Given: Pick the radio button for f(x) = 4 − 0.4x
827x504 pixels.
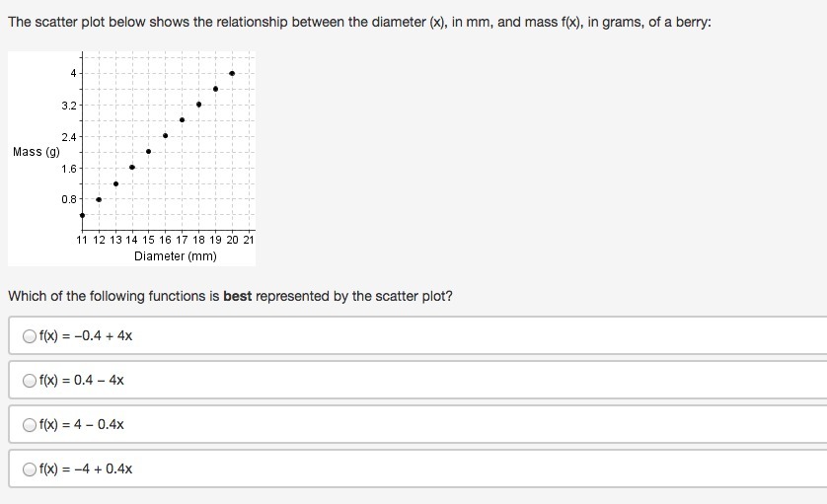Looking at the screenshot, I should (x=30, y=425).
